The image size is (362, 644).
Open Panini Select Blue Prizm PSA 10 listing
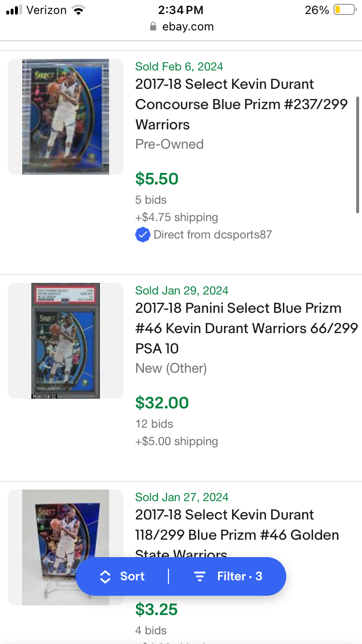pos(246,328)
